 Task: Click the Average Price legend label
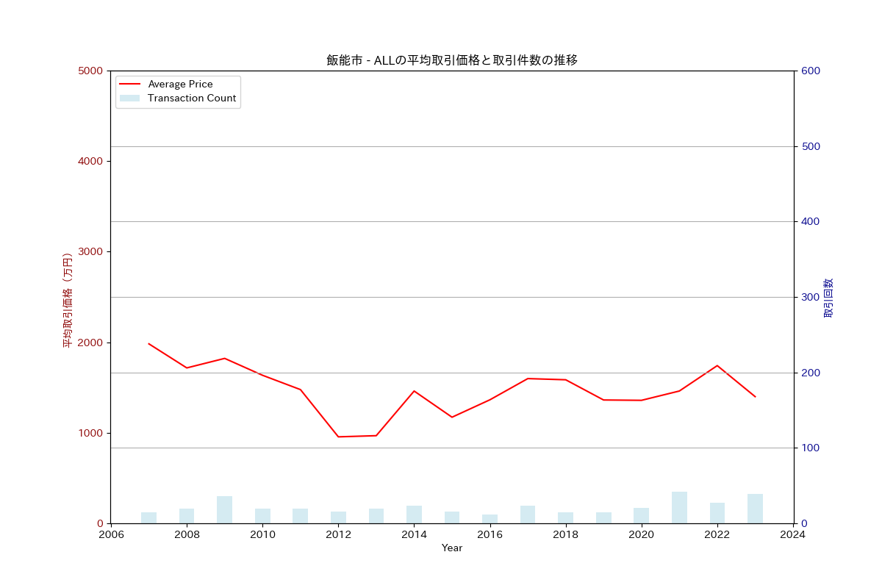click(180, 85)
